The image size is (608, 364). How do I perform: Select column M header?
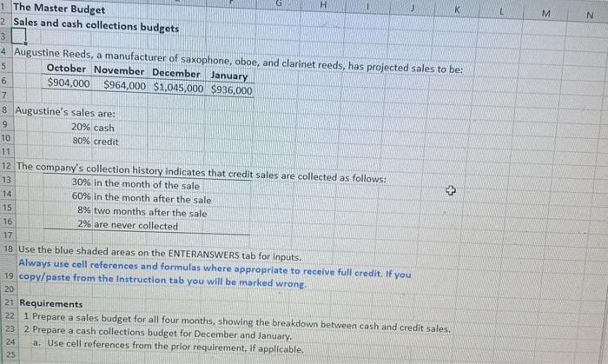546,14
